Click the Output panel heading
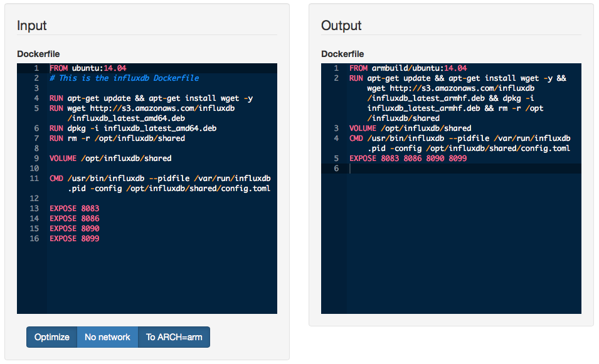Screen dimensions: 599x364 click(341, 26)
